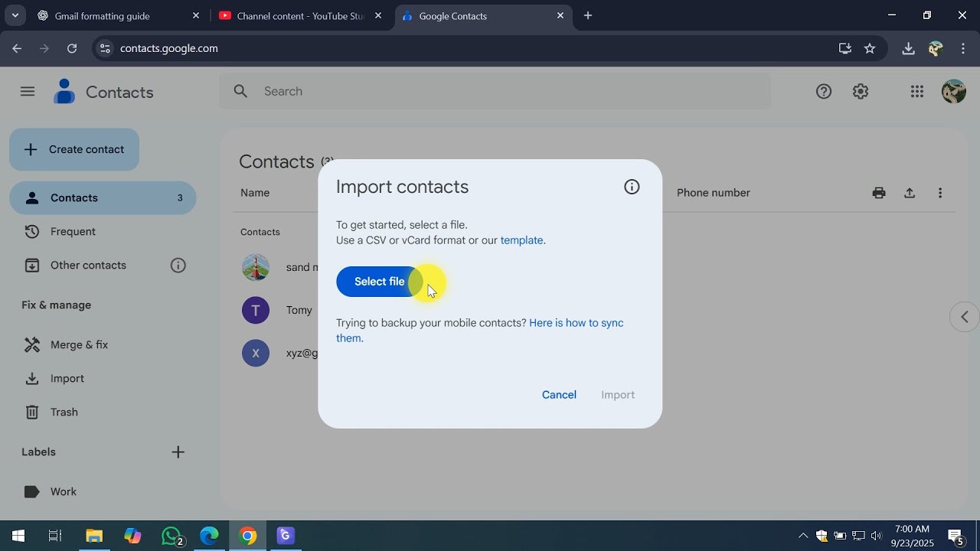This screenshot has height=551, width=980.
Task: Click install app icon in address bar
Action: 845,48
